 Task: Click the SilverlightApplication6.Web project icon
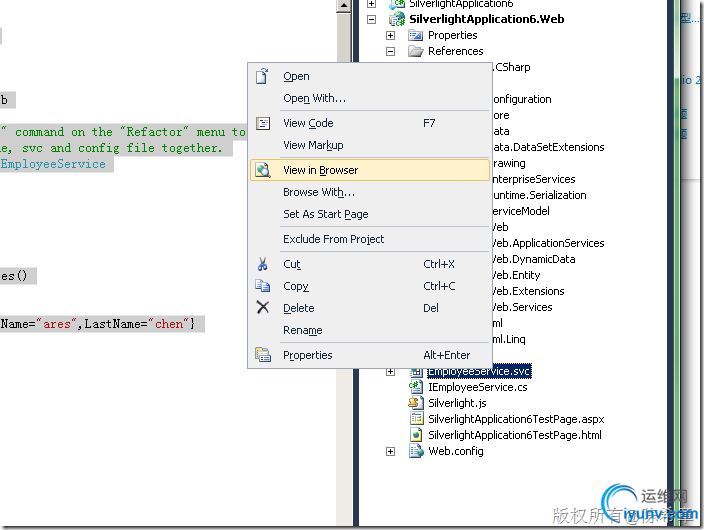pos(397,19)
